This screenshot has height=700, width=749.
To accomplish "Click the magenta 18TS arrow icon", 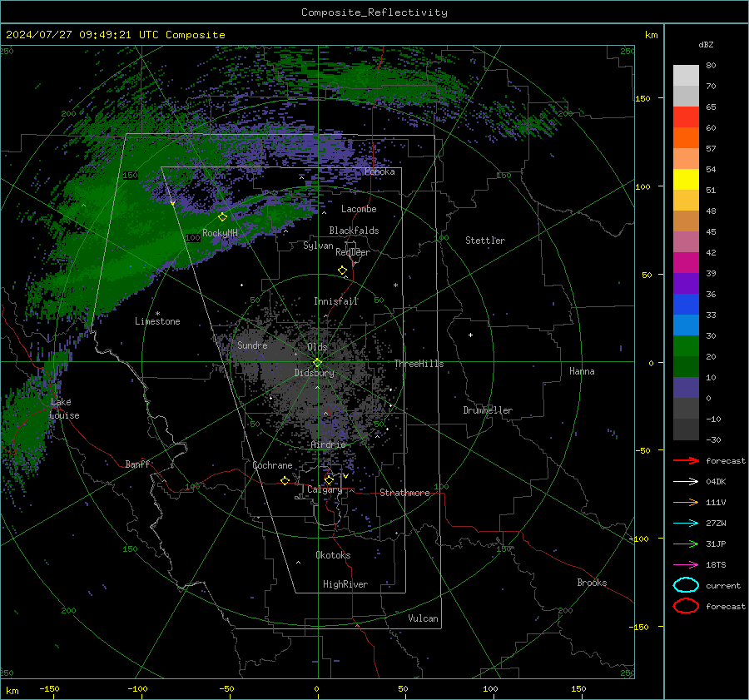I will (686, 565).
